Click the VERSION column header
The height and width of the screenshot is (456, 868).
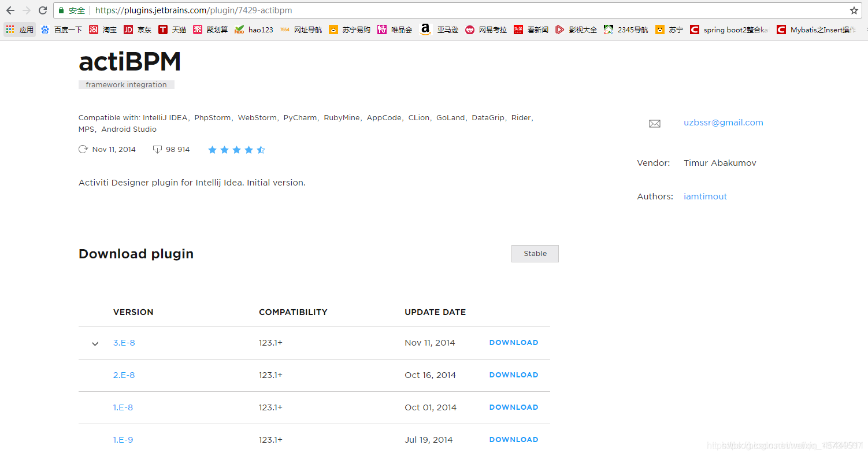point(133,312)
